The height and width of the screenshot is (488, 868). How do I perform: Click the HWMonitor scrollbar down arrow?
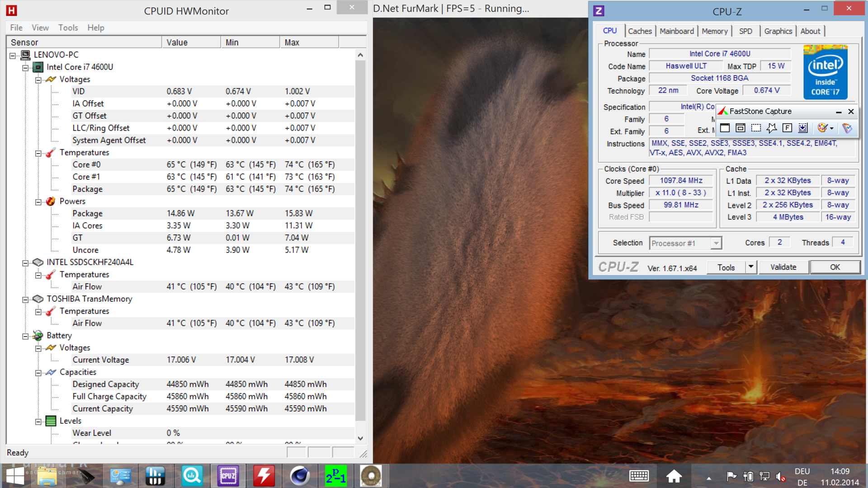360,438
